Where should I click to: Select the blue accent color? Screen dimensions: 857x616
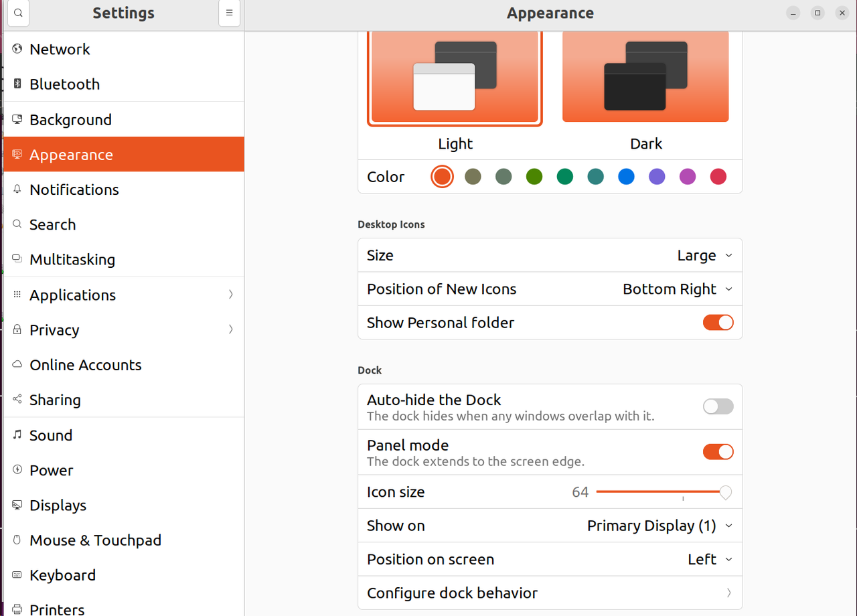626,176
